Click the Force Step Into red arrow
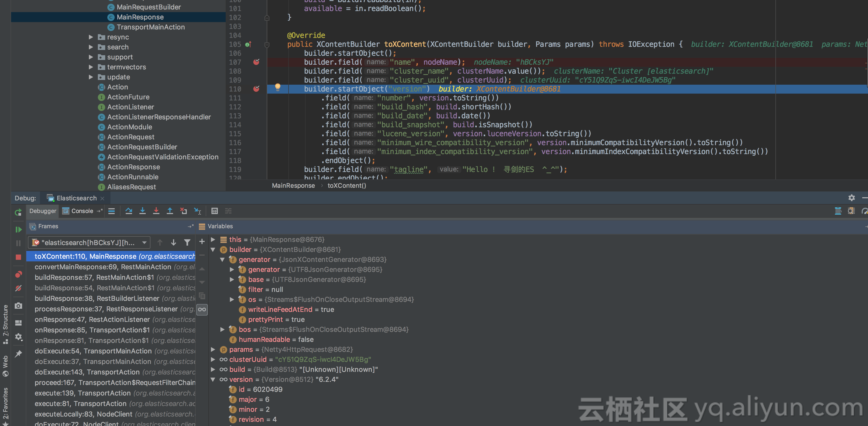This screenshot has width=868, height=426. pos(156,211)
